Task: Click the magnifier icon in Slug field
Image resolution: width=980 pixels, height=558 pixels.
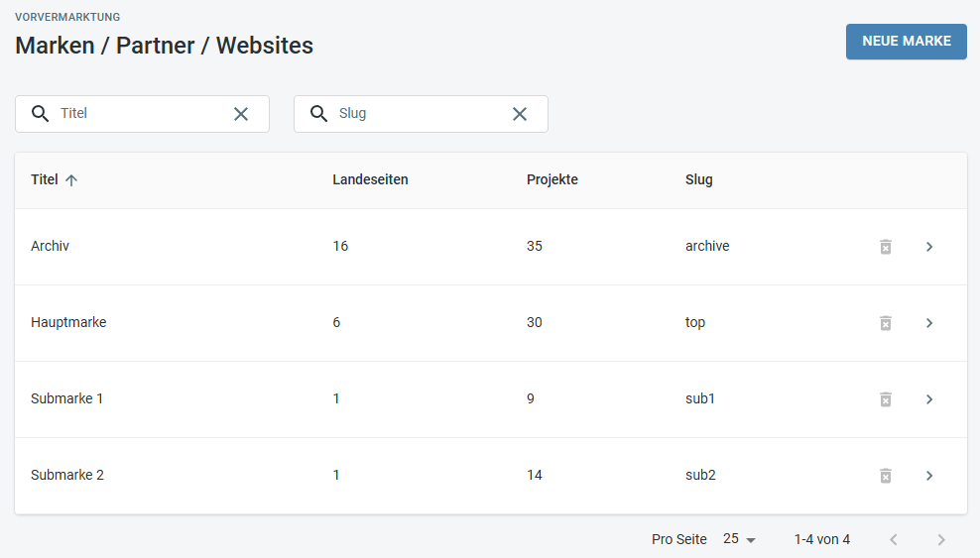Action: coord(318,114)
